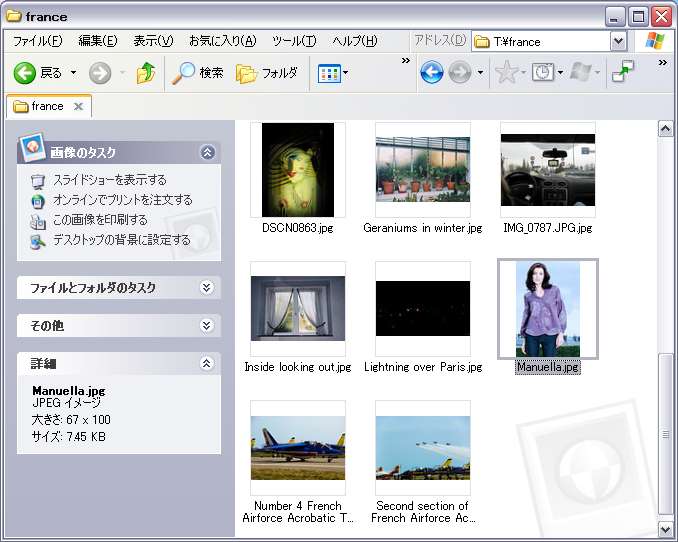The height and width of the screenshot is (542, 678).
Task: Click the blue back arrow in second toolbar
Action: click(432, 72)
